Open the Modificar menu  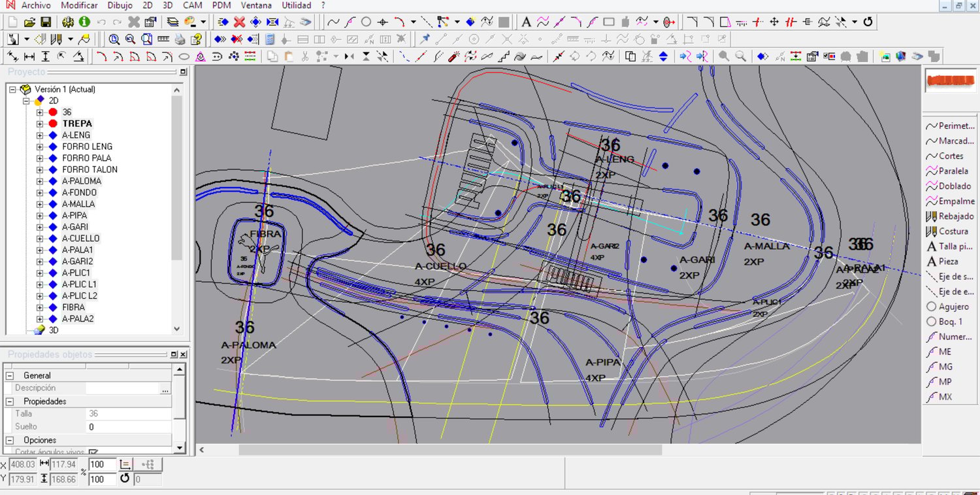(79, 5)
